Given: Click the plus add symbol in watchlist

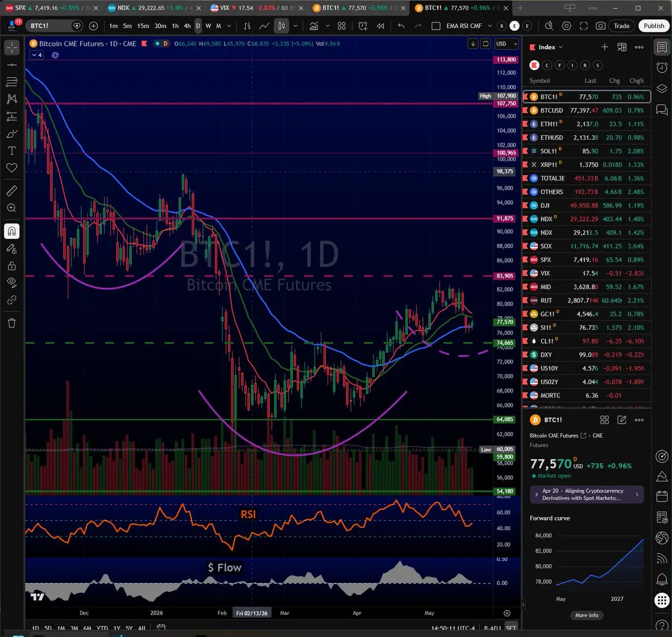Looking at the screenshot, I should [604, 47].
